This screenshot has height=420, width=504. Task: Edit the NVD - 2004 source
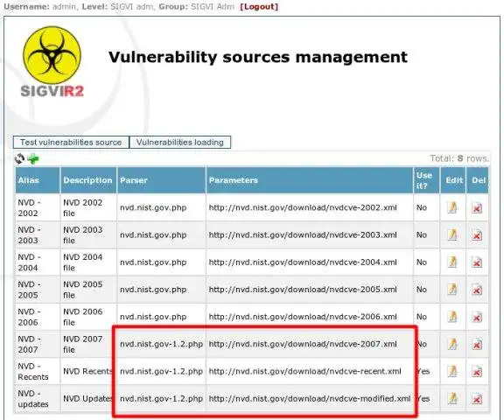point(452,262)
